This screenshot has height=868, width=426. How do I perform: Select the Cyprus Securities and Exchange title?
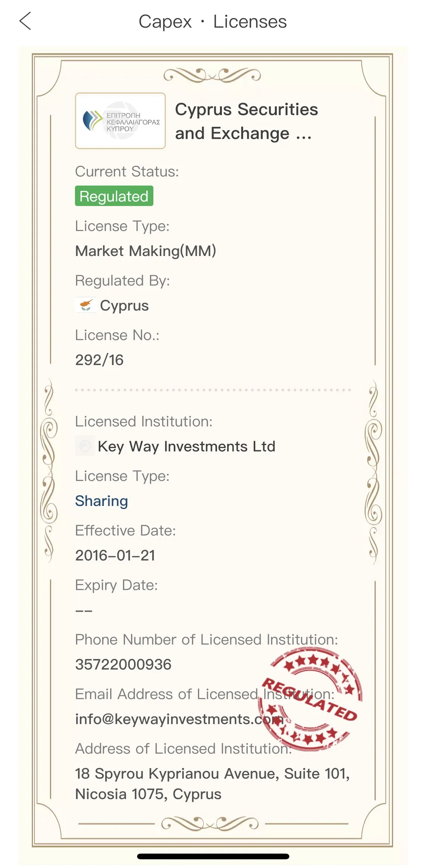[x=246, y=121]
